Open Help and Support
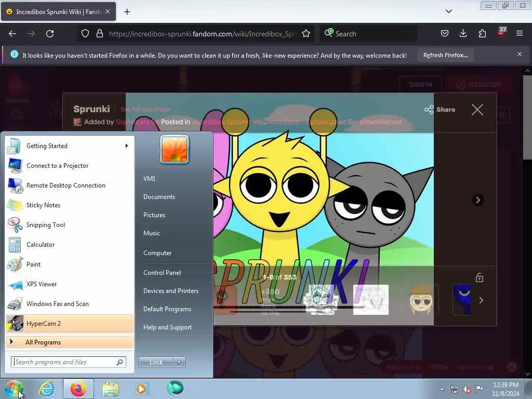 pyautogui.click(x=168, y=327)
